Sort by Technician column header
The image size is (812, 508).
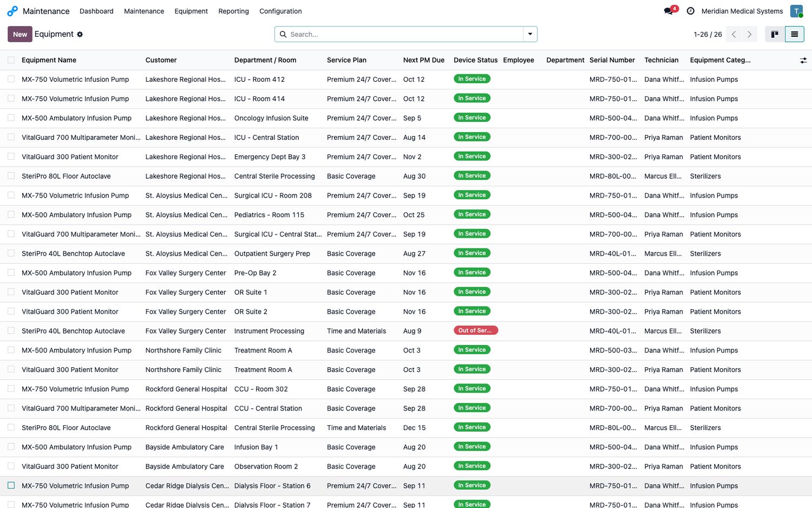(661, 60)
